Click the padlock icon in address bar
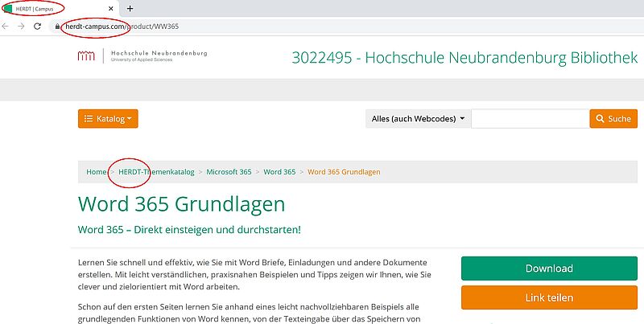Image resolution: width=644 pixels, height=324 pixels. [x=57, y=27]
